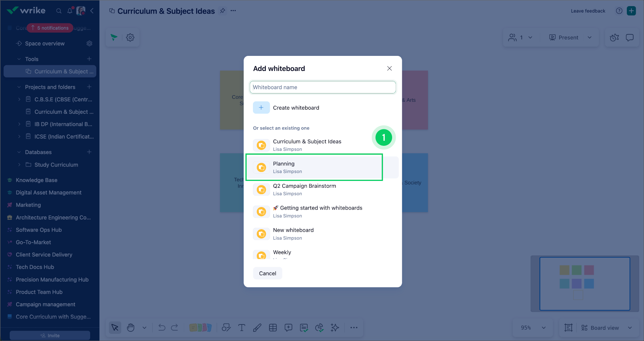The image size is (644, 341).
Task: Open the notifications bell
Action: coord(70,11)
